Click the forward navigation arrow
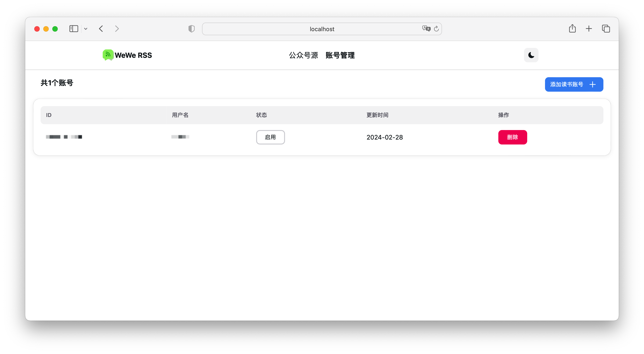The height and width of the screenshot is (354, 644). [x=117, y=28]
